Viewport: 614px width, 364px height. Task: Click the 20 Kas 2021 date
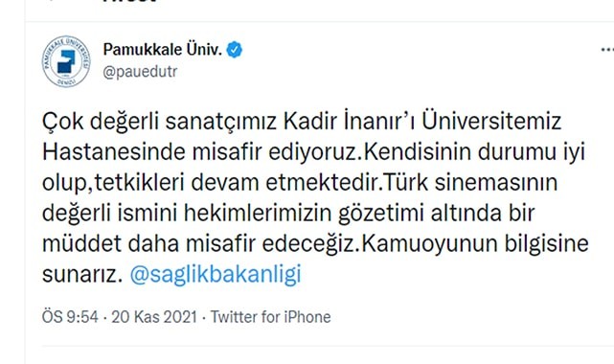(x=154, y=317)
